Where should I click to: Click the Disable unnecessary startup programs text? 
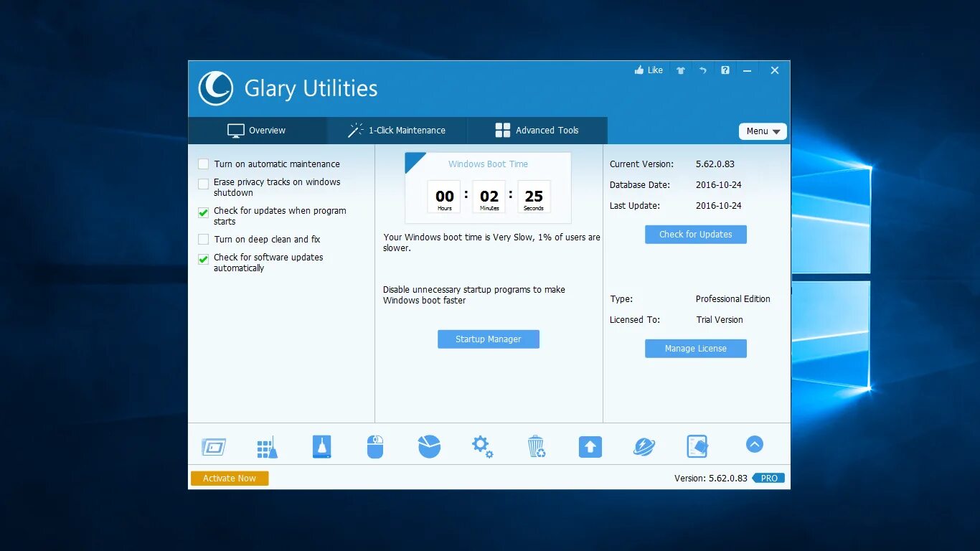[x=474, y=295]
